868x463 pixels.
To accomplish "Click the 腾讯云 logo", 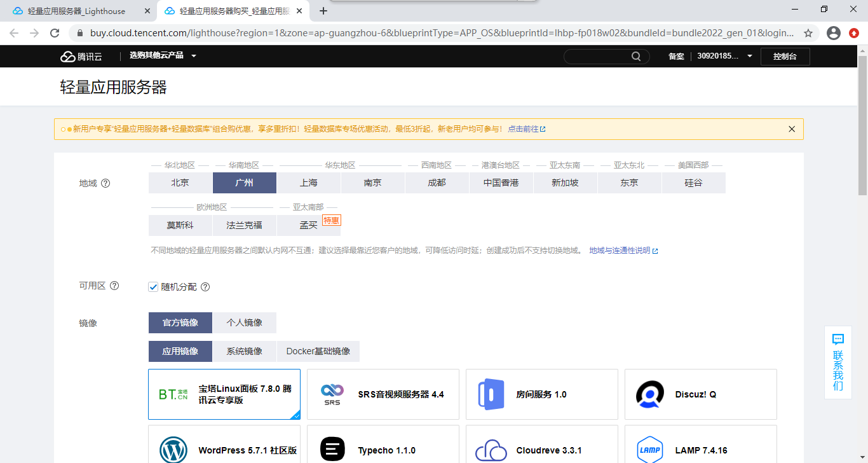I will (x=82, y=56).
